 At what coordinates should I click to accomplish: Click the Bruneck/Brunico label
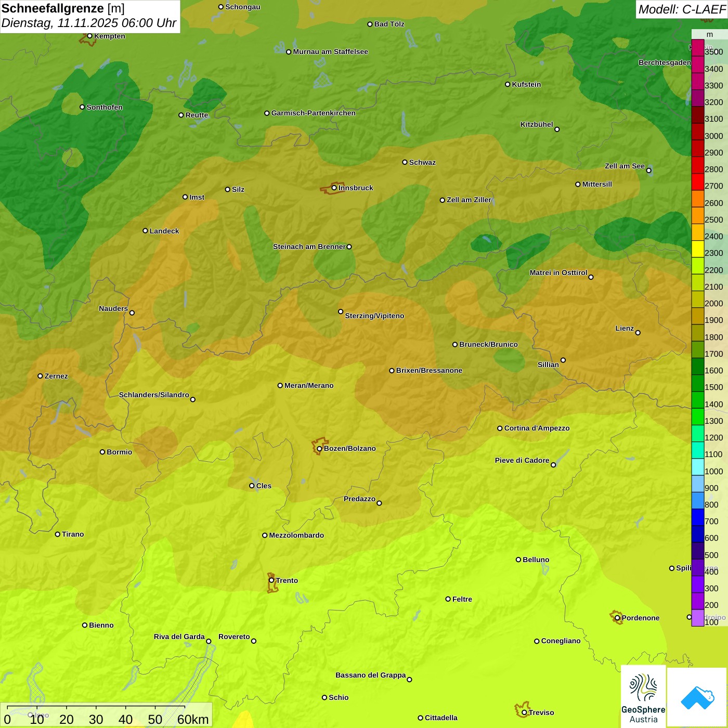(x=488, y=344)
